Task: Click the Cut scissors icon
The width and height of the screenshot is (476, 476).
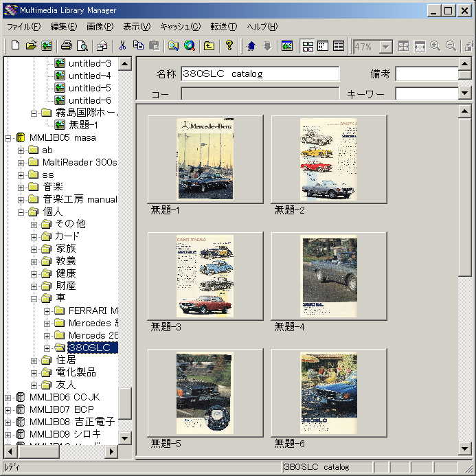Action: tap(122, 46)
